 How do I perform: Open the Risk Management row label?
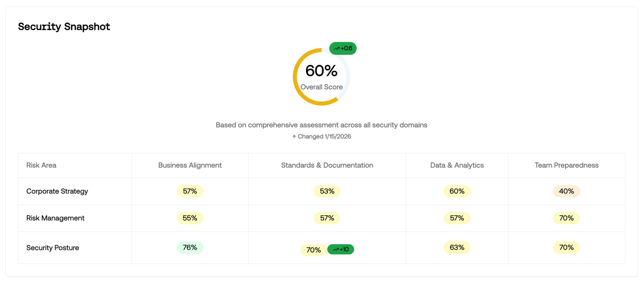coord(55,218)
